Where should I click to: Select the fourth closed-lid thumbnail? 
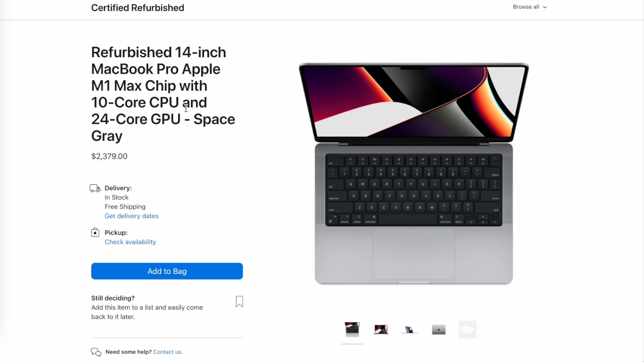pyautogui.click(x=439, y=329)
